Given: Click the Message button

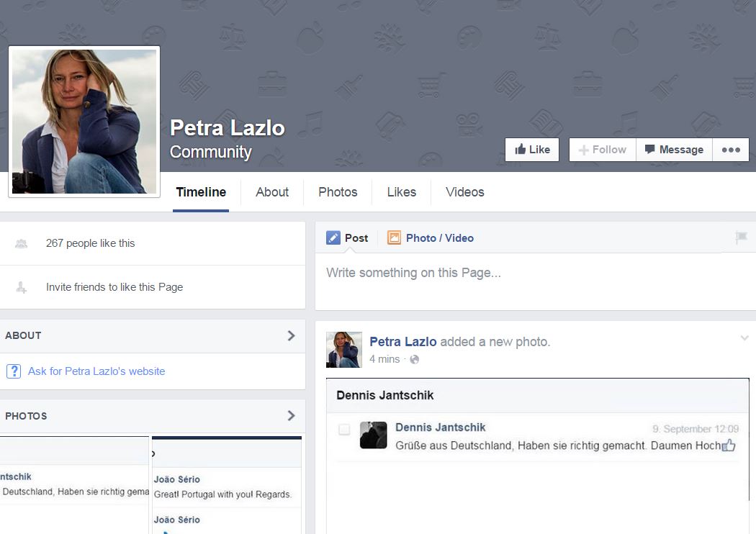Looking at the screenshot, I should tap(674, 149).
